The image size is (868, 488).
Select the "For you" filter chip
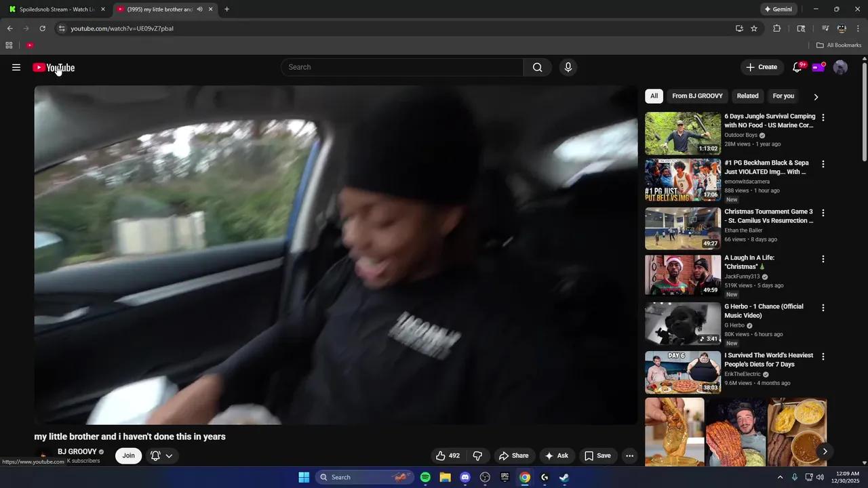[x=783, y=96]
